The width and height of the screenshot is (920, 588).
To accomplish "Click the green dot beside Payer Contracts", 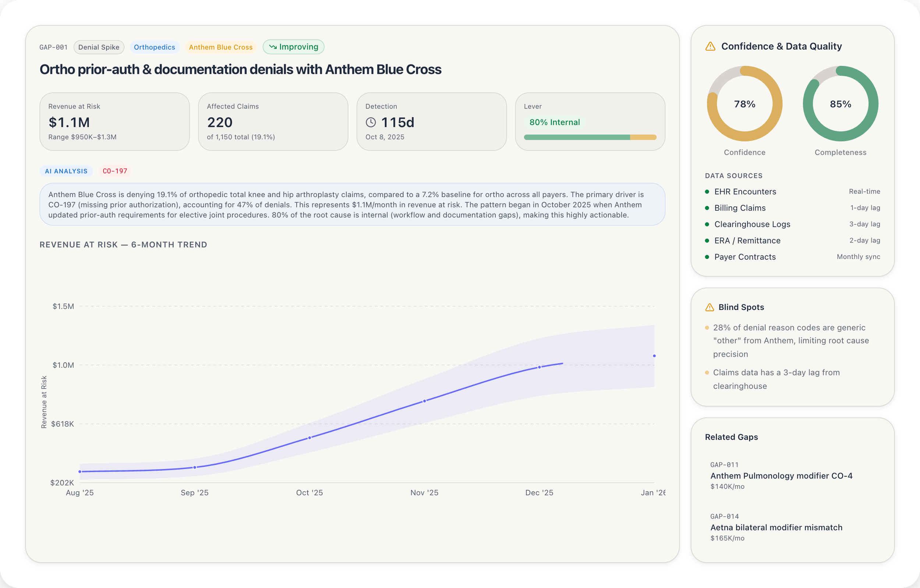I will (x=707, y=257).
